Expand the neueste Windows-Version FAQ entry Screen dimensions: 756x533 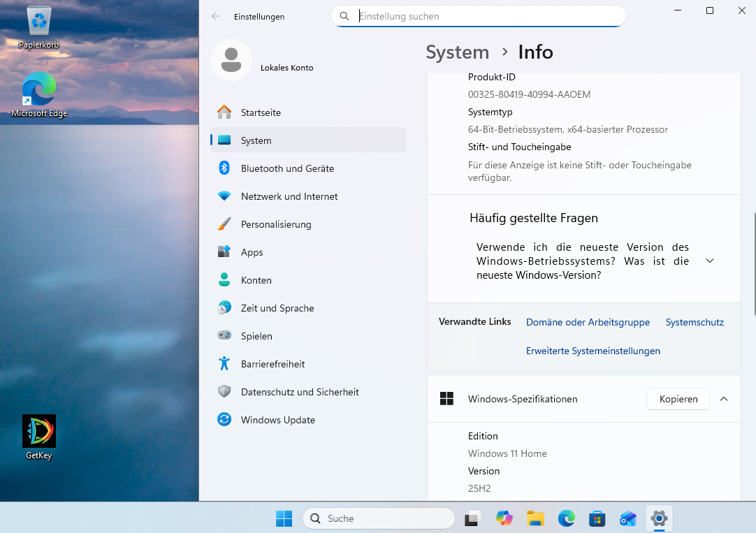click(x=710, y=261)
